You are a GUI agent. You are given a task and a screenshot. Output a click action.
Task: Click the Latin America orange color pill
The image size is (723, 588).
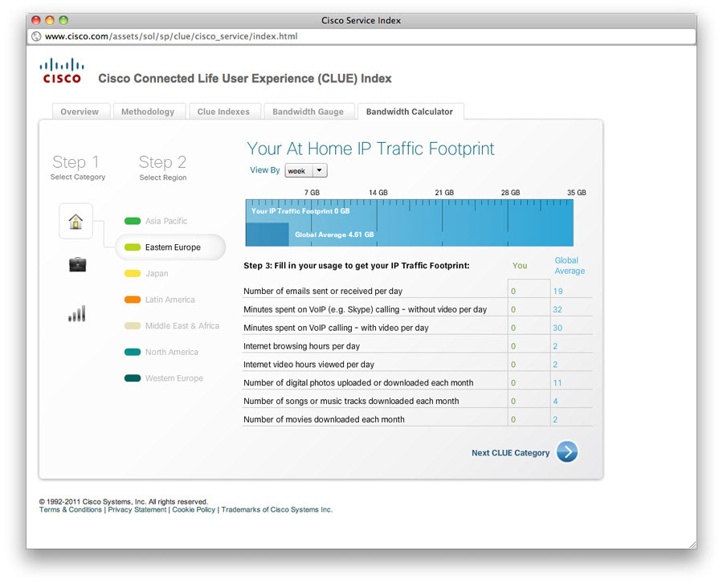pos(133,300)
